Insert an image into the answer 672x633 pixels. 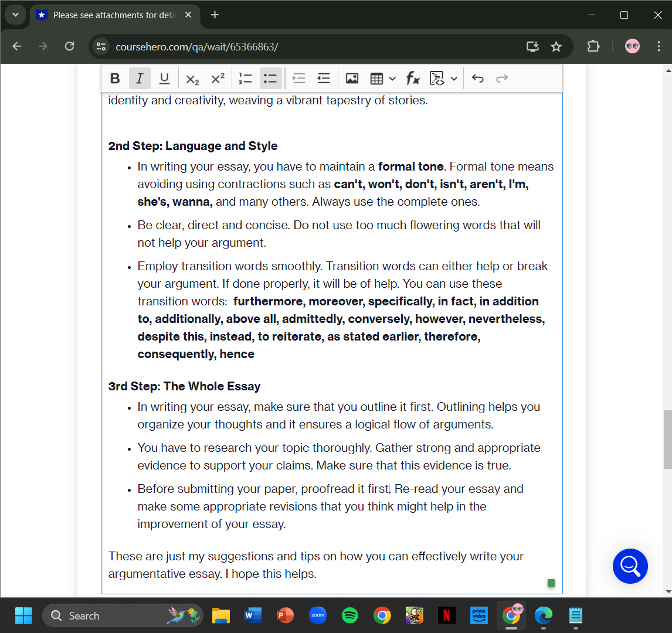click(x=352, y=78)
